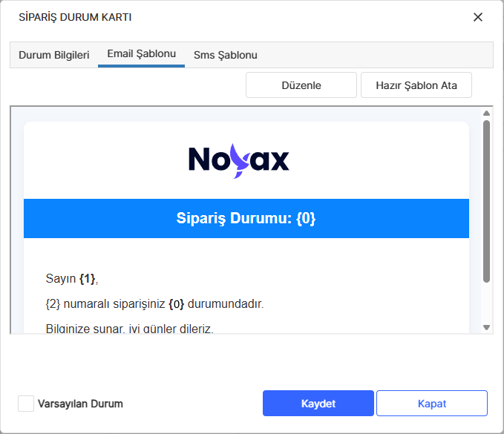Click the Düzenle button
Image resolution: width=504 pixels, height=434 pixels.
[x=301, y=85]
